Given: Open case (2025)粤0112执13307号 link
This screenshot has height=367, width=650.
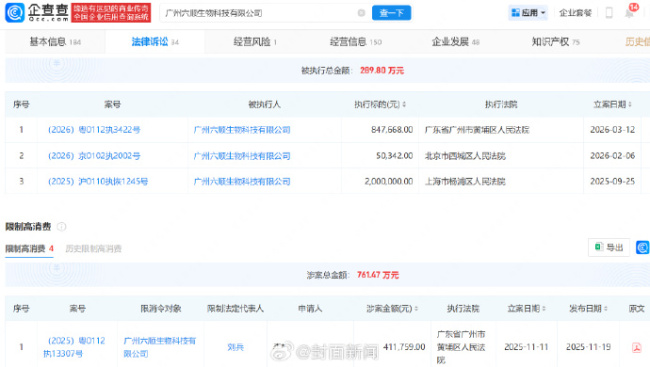Looking at the screenshot, I should point(74,347).
